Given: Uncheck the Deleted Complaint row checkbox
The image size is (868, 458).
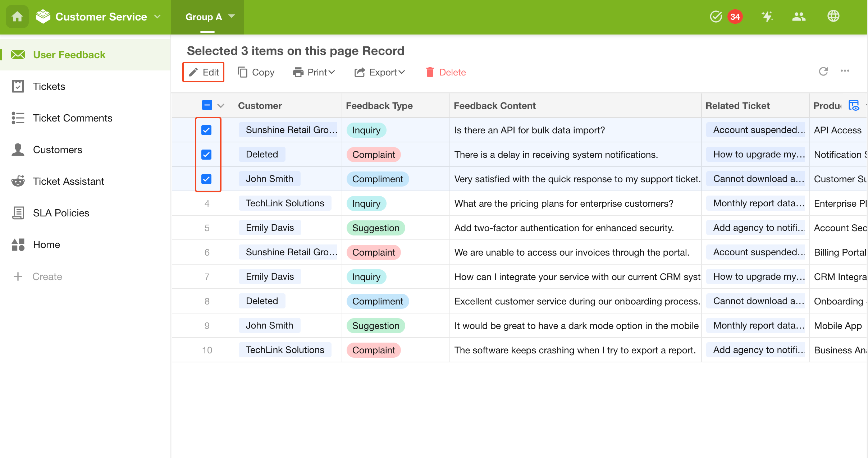Looking at the screenshot, I should coord(206,154).
